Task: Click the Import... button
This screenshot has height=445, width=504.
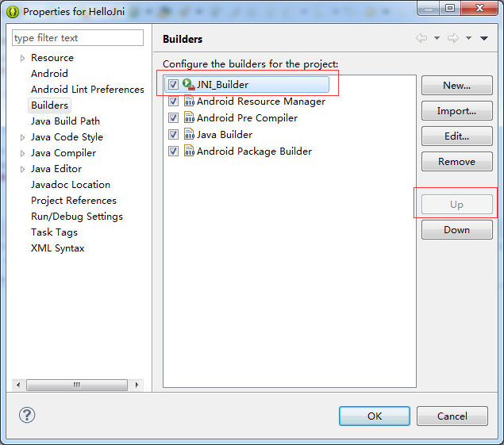Action: coord(456,111)
